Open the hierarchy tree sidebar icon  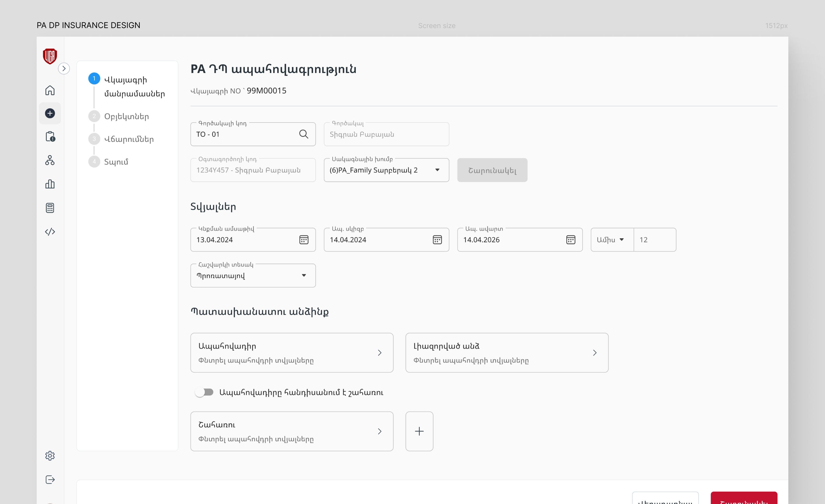point(50,160)
